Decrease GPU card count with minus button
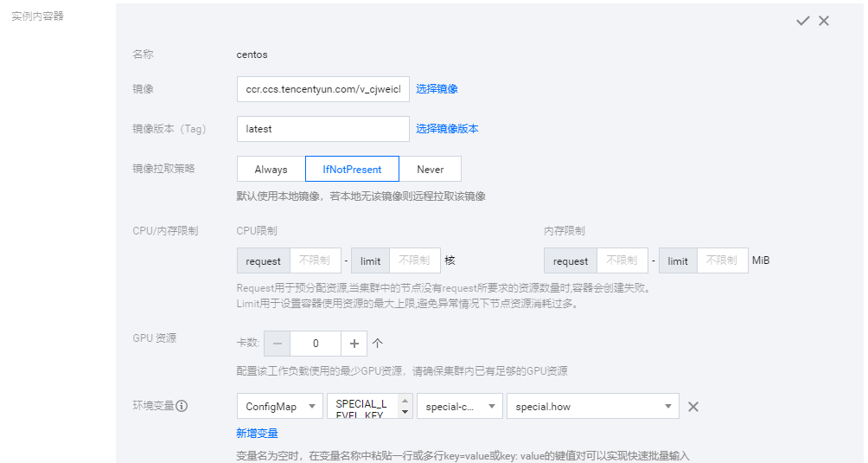Screen dimensions: 868x463 (277, 343)
